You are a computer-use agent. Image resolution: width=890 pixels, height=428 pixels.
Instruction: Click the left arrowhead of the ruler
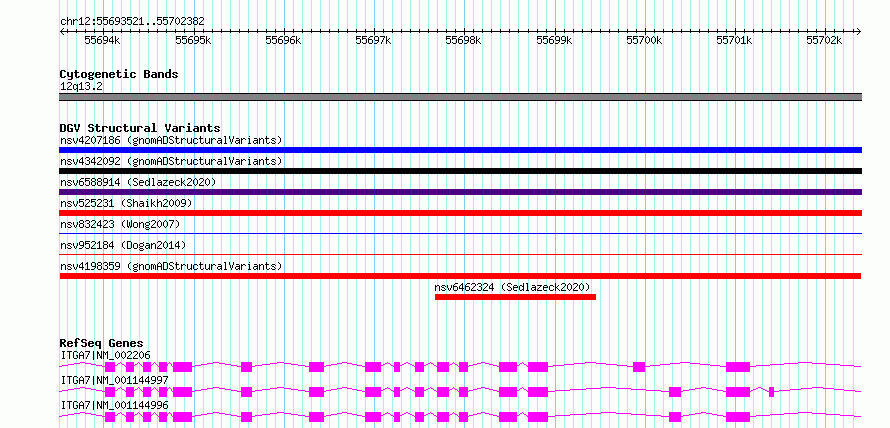62,31
